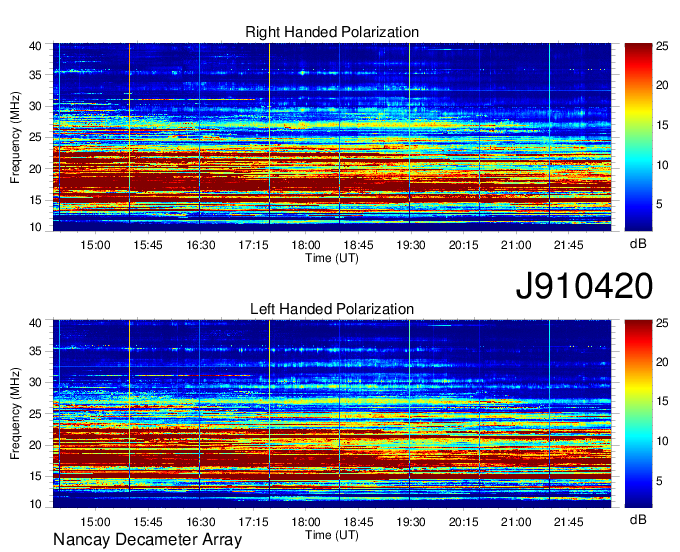
Task: Click the "16:30" time tick of Left Handed plot
Action: 201,522
